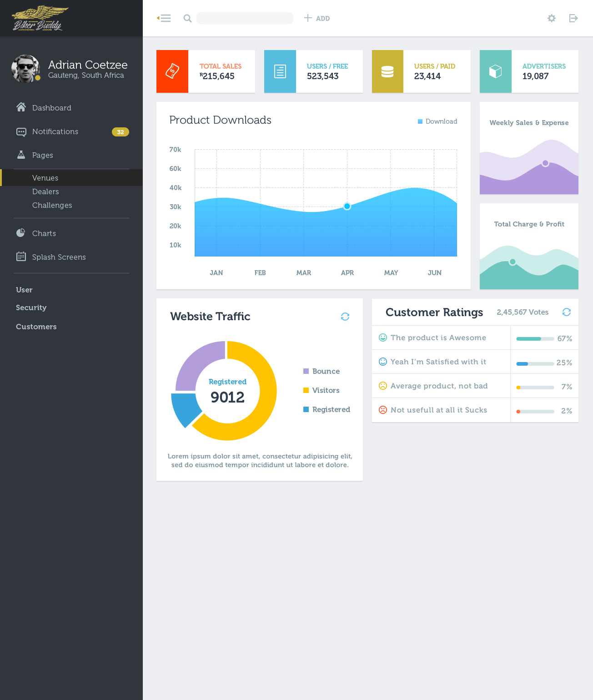Click the logout icon in header
Image resolution: width=593 pixels, height=700 pixels.
tap(573, 18)
